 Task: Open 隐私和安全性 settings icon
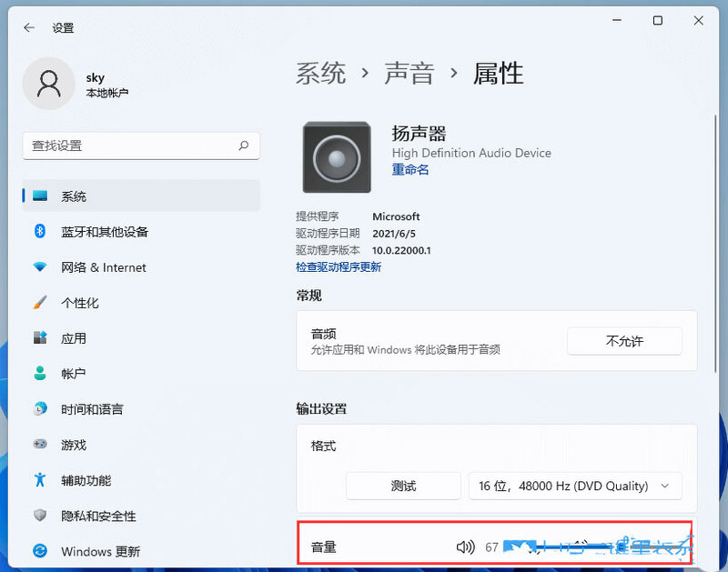click(x=39, y=516)
